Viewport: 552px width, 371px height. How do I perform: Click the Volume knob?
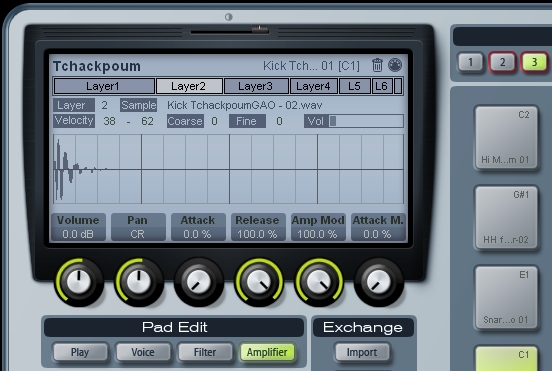tap(79, 282)
